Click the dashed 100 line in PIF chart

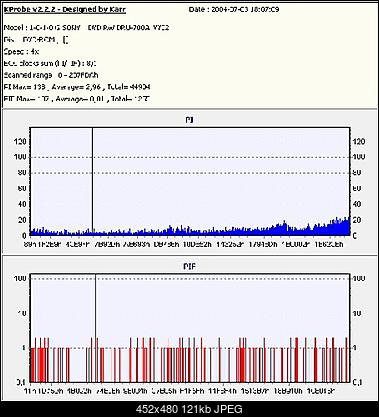coord(190,278)
